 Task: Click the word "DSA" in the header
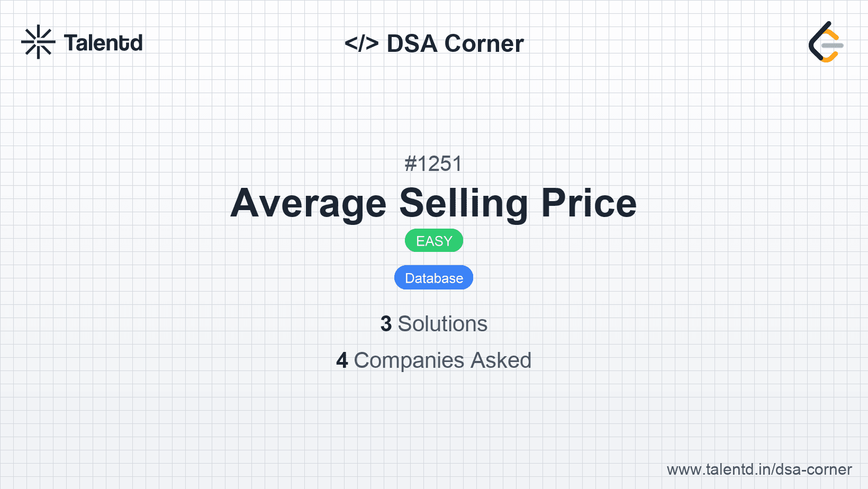412,43
